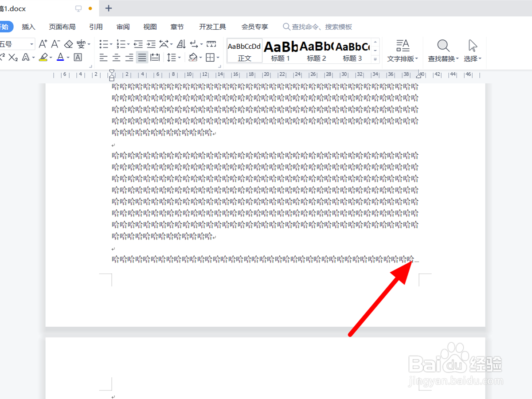The width and height of the screenshot is (532, 399).
Task: Center align the text
Action: coord(117,57)
